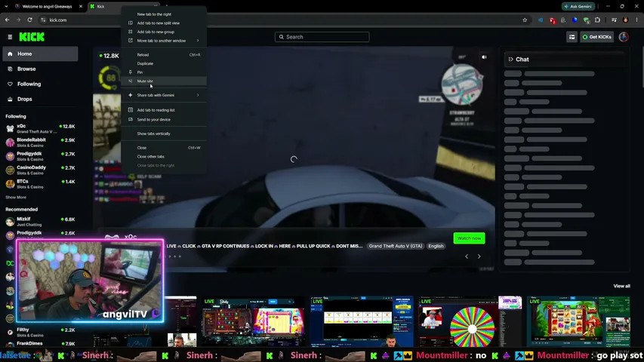This screenshot has width=644, height=362.
Task: Open Chrome three-dot menu
Action: coord(637,20)
